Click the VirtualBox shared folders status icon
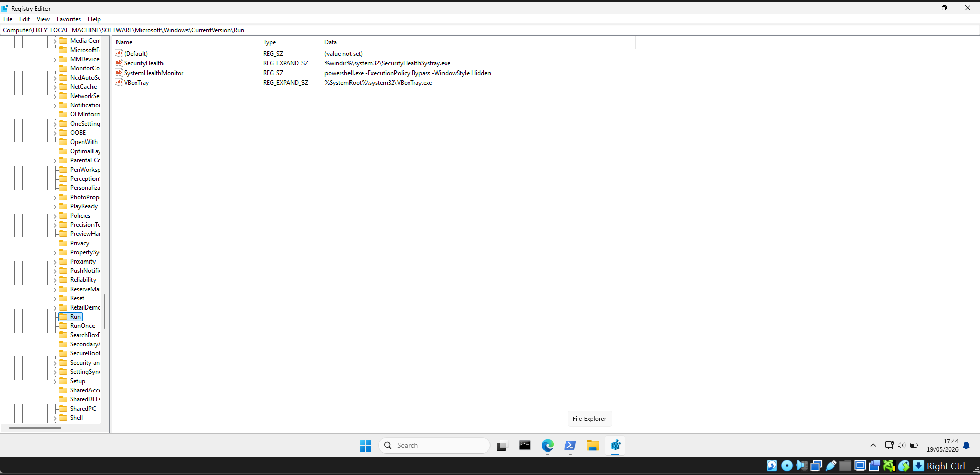 coord(846,465)
